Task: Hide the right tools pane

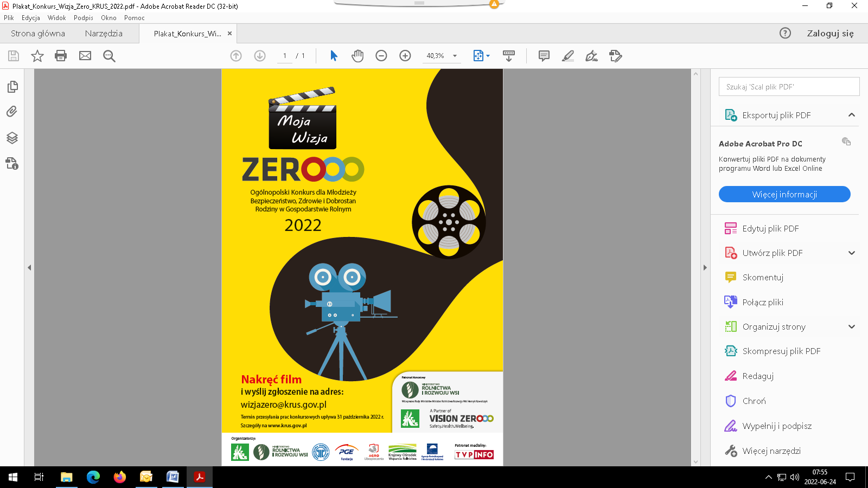Action: pos(705,267)
